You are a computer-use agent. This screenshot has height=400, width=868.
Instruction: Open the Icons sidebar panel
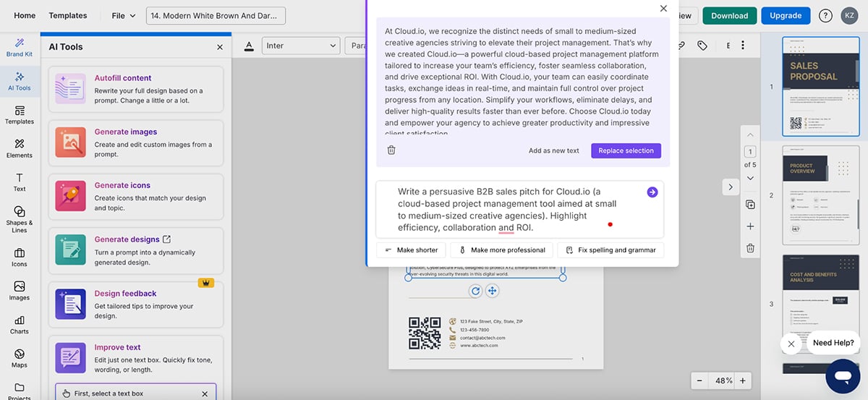(x=20, y=258)
